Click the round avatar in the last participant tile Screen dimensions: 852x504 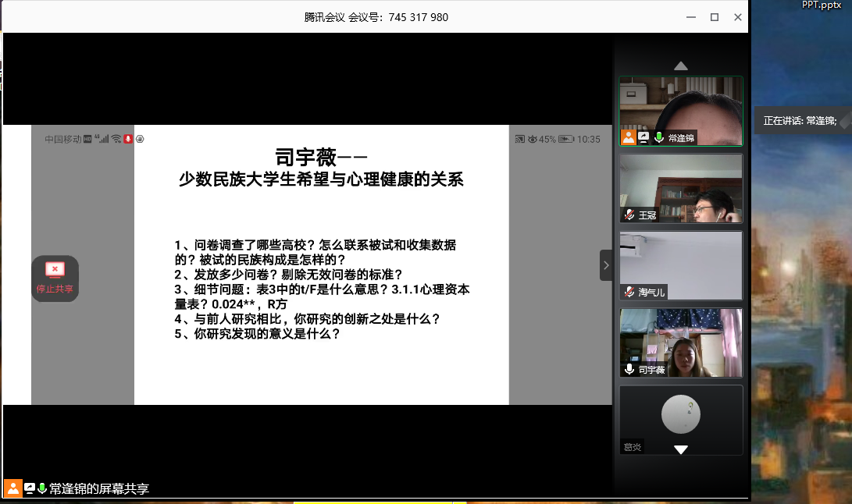pos(681,413)
